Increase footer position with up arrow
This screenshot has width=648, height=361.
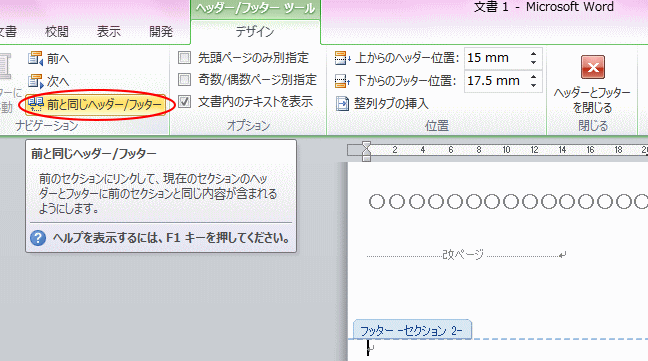point(534,76)
